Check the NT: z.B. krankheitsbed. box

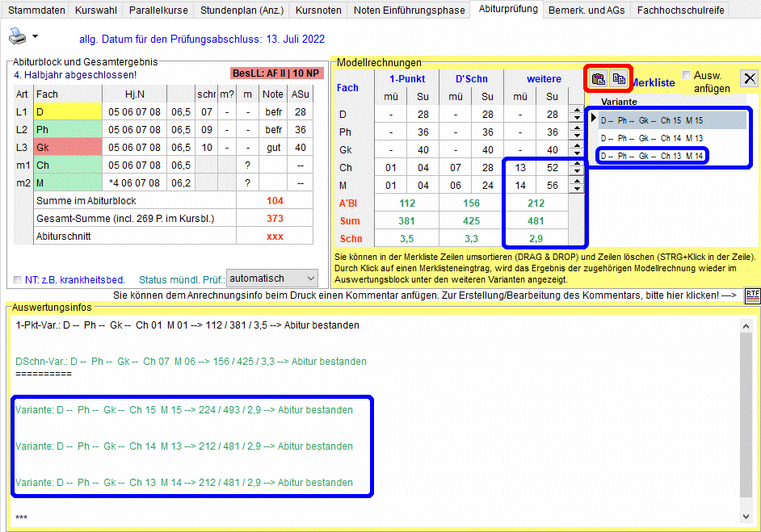click(18, 280)
